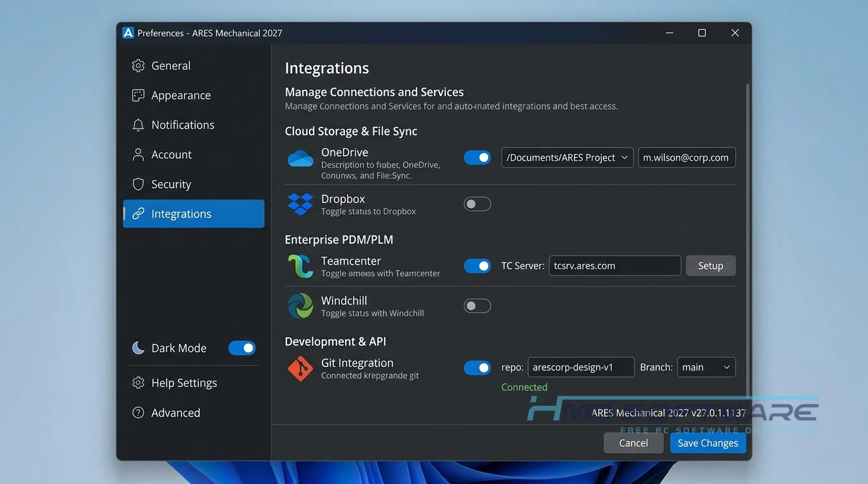Open Help Settings

click(194, 383)
